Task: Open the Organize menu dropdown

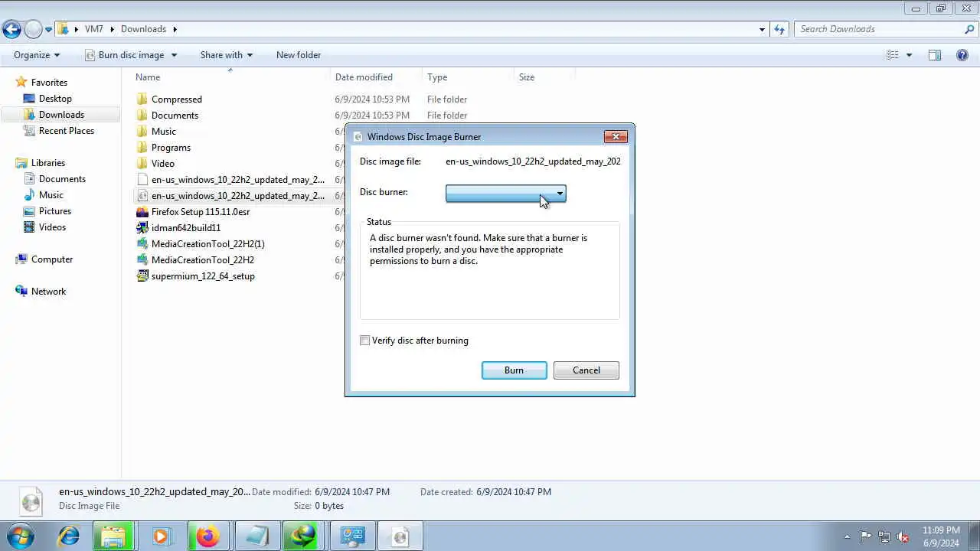Action: point(37,55)
